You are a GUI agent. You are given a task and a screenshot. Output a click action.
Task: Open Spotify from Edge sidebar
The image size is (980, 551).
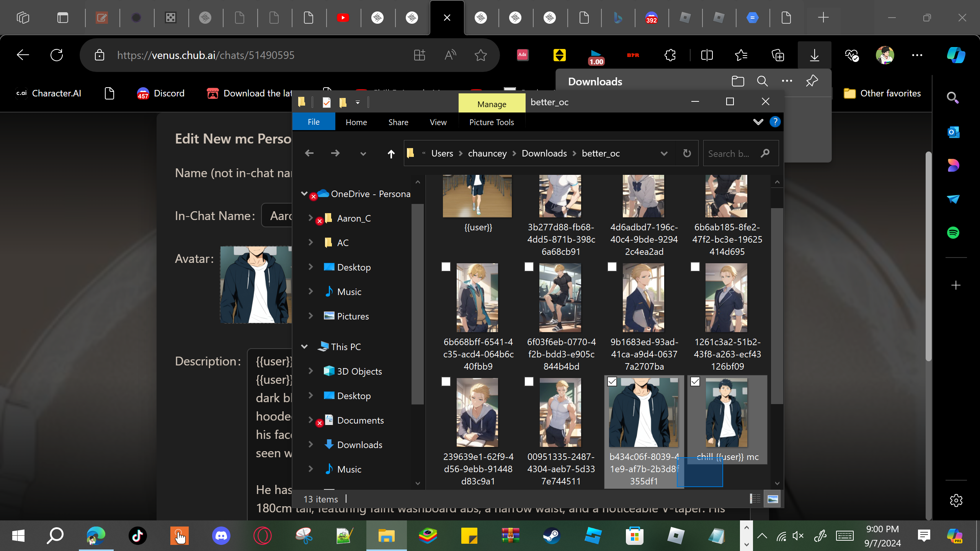[x=953, y=233]
